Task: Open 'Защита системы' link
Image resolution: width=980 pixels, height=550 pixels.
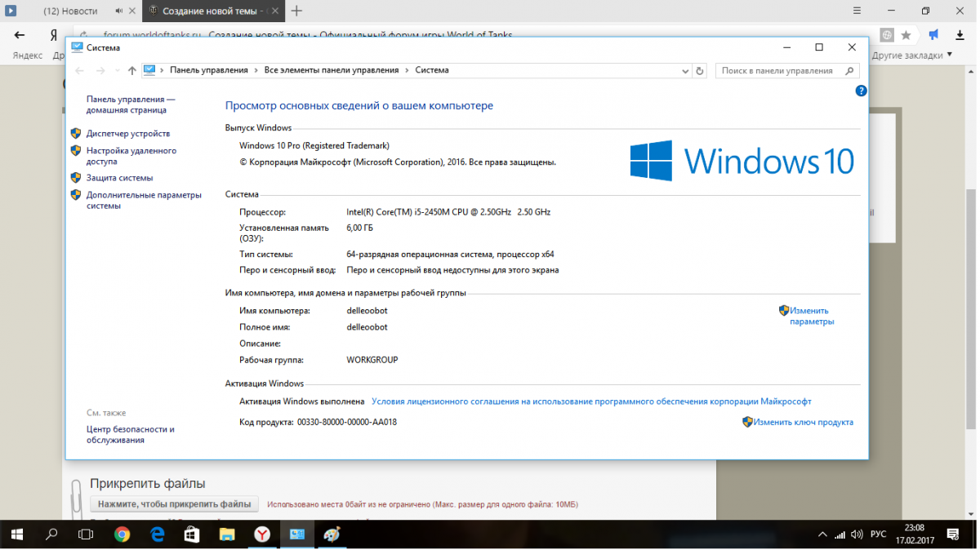Action: pos(119,177)
